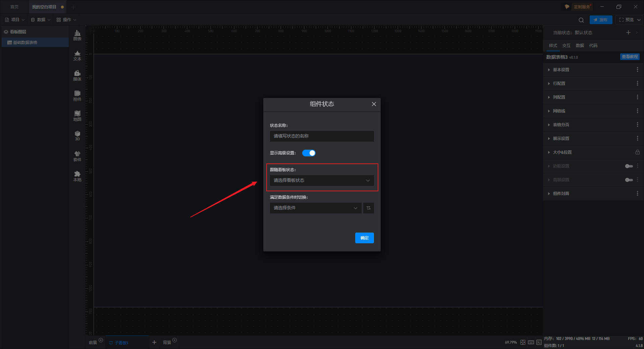Click the search magnifier icon in toolbar
Screen dimensions: 644x349
pyautogui.click(x=581, y=20)
